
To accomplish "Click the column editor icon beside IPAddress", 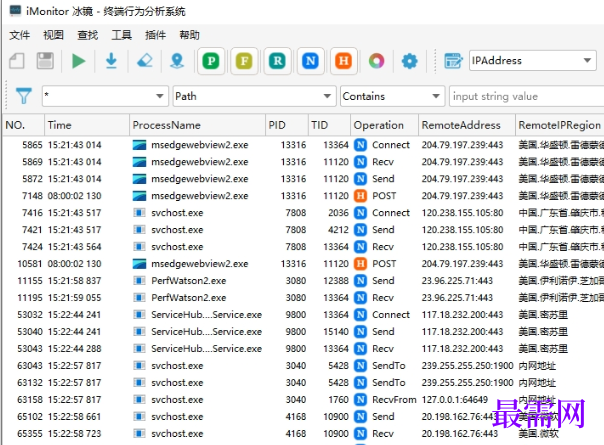I will [x=453, y=61].
